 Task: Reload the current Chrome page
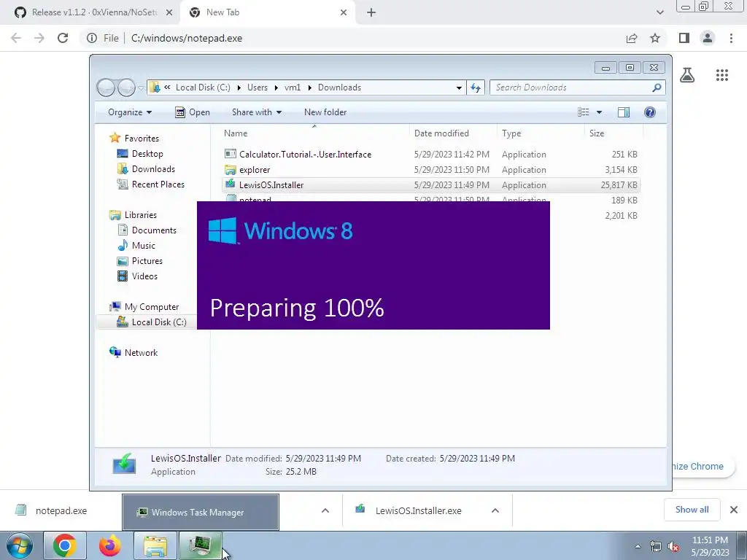[x=63, y=38]
